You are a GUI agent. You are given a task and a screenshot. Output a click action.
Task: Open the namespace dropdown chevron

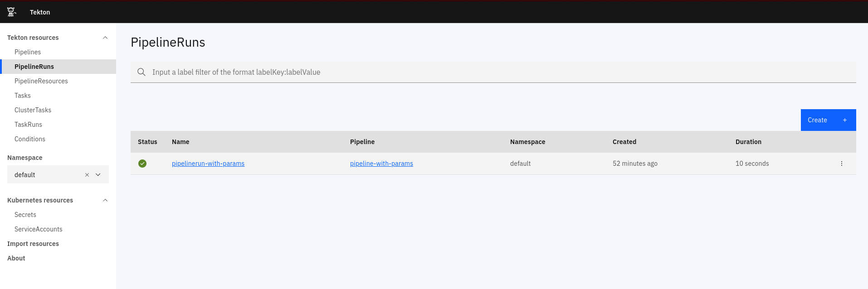pos(98,175)
